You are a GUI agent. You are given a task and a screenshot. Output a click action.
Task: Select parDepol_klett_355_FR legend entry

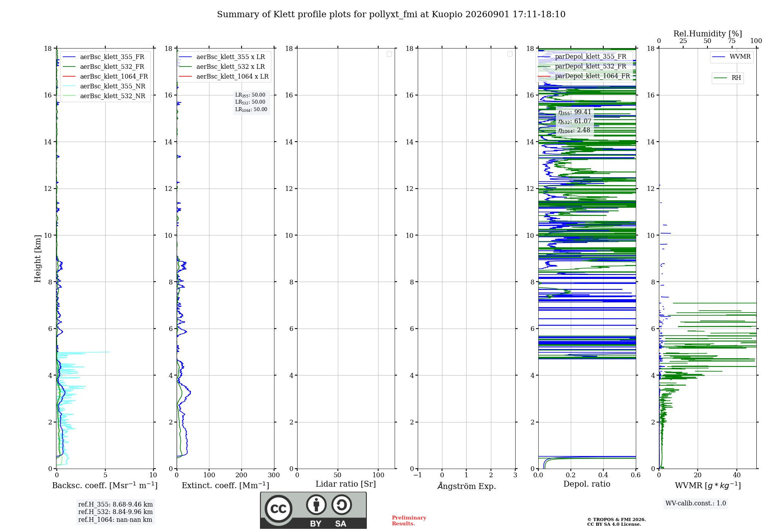[582, 57]
